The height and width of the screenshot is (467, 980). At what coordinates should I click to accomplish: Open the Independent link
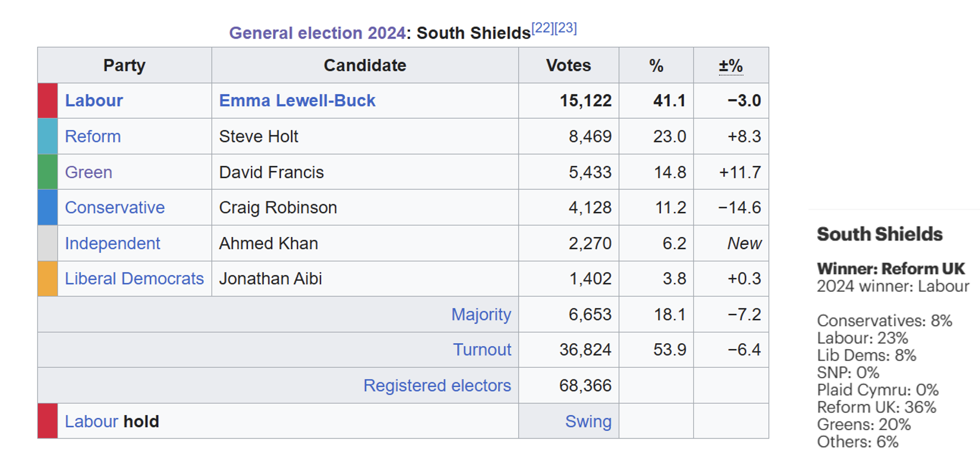(x=112, y=243)
